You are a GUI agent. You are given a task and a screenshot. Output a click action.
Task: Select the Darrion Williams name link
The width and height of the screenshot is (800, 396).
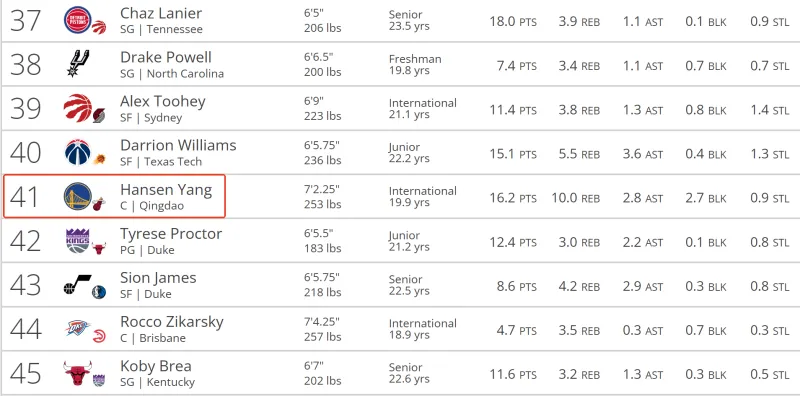click(x=178, y=145)
